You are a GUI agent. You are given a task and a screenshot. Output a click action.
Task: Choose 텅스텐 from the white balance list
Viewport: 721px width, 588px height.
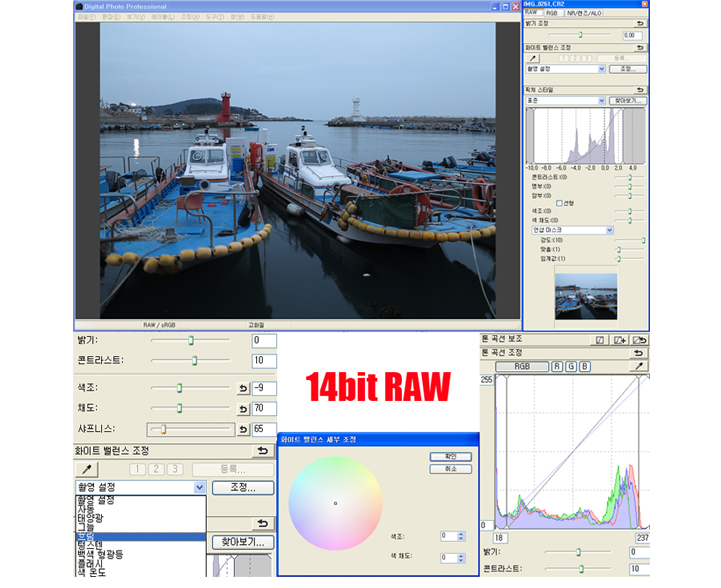[x=96, y=545]
